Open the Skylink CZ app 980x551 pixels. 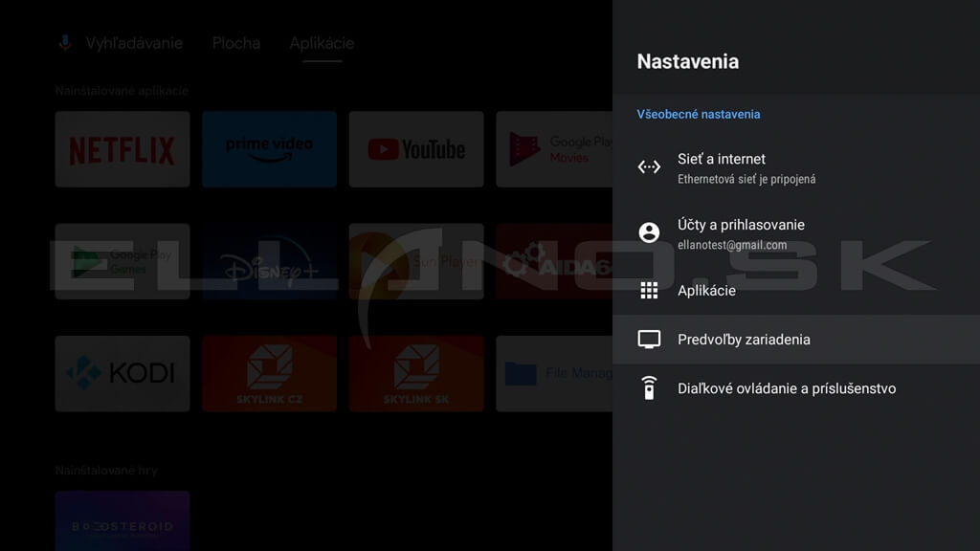click(269, 374)
